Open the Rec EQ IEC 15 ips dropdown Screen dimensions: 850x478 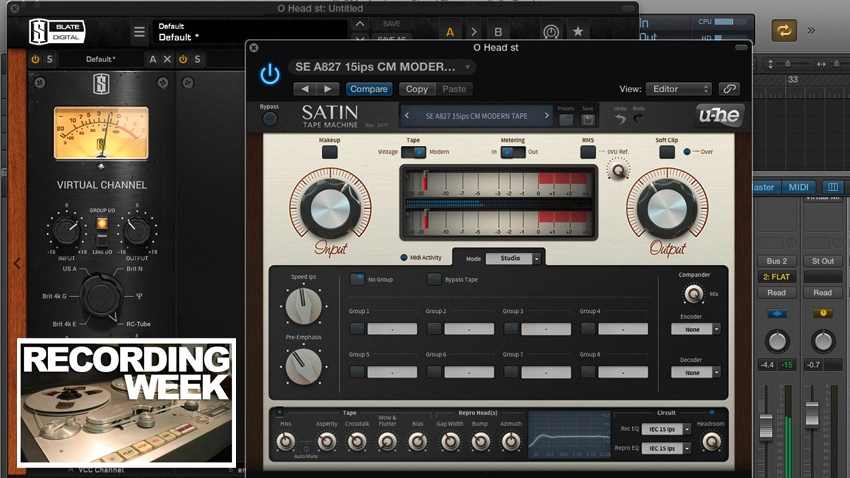666,429
